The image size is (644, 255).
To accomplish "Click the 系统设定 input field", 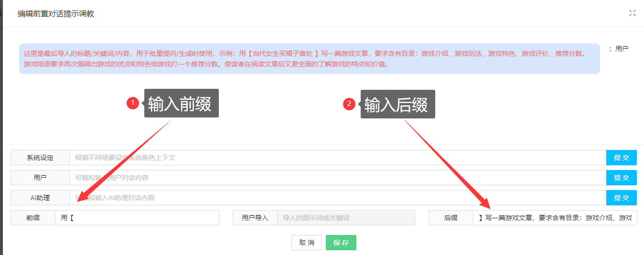I will [338, 158].
